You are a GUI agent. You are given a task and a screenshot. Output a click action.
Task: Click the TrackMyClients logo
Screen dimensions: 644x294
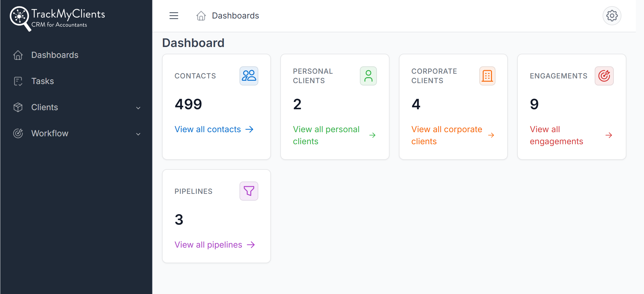pos(57,19)
